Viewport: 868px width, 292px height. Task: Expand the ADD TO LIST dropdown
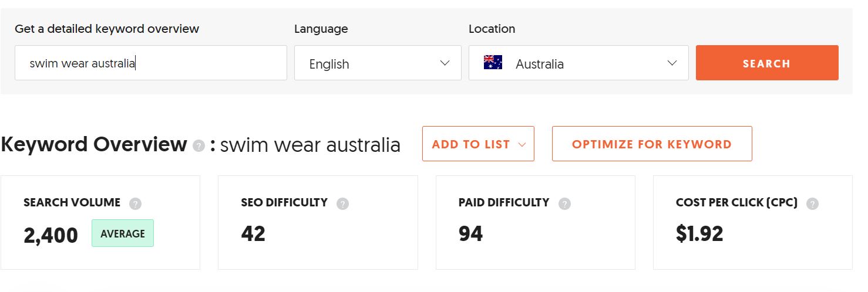point(478,144)
